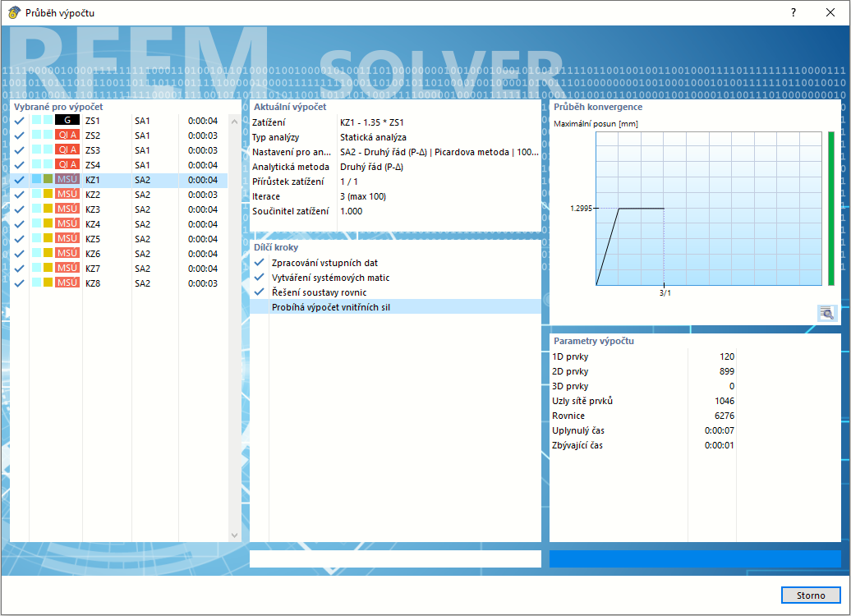Click the Přírůstek zatížení value 1 / 1
851x616 pixels.
[349, 182]
